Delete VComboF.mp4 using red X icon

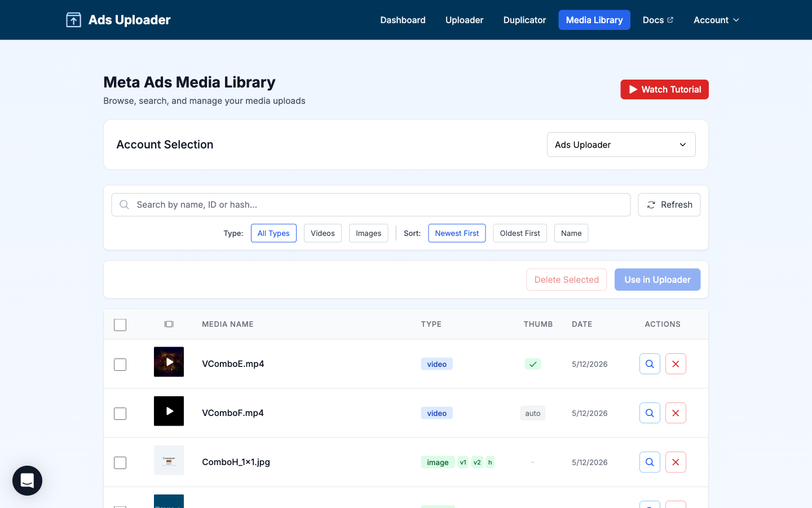(676, 413)
